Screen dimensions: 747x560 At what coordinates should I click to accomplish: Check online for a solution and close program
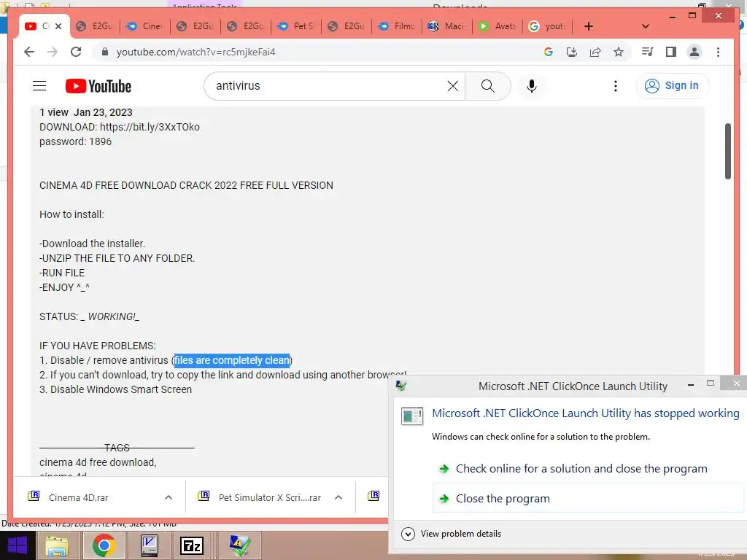click(581, 469)
